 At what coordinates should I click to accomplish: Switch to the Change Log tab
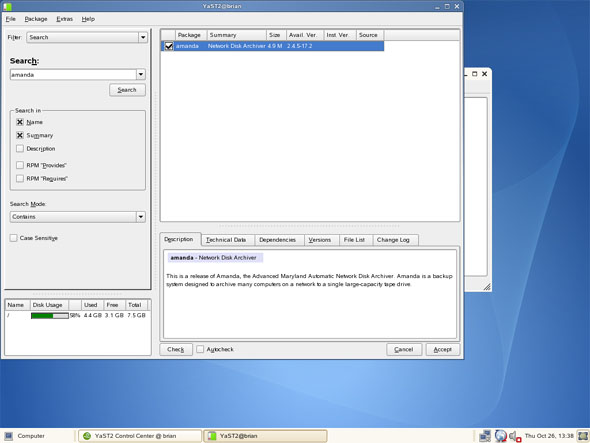395,240
